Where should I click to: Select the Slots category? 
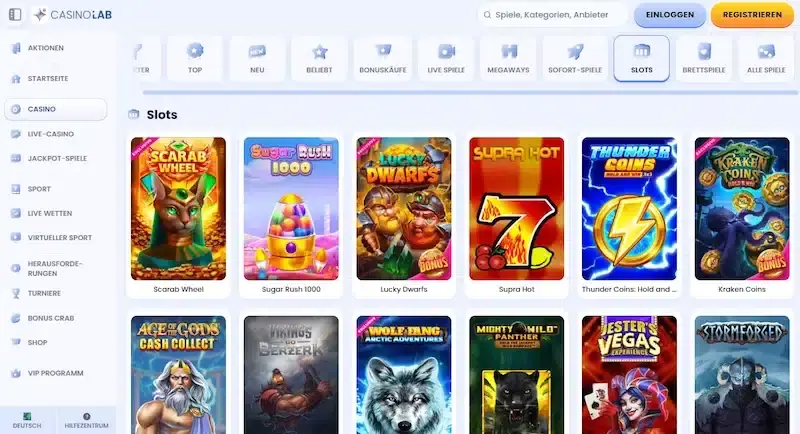tap(641, 59)
